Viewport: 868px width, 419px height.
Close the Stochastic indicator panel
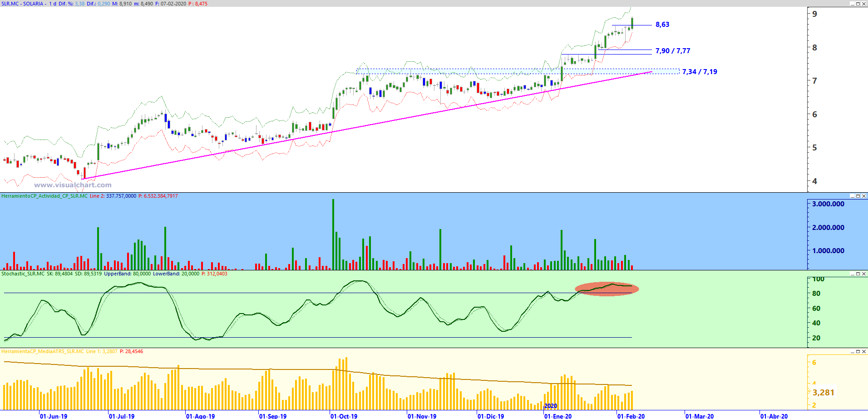coord(864,274)
